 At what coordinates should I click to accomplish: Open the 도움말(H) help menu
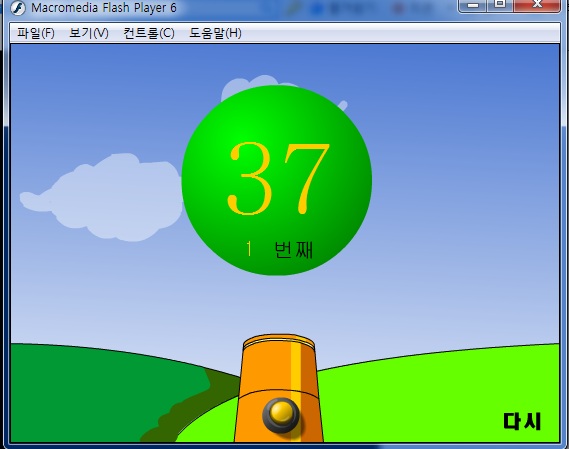[215, 33]
